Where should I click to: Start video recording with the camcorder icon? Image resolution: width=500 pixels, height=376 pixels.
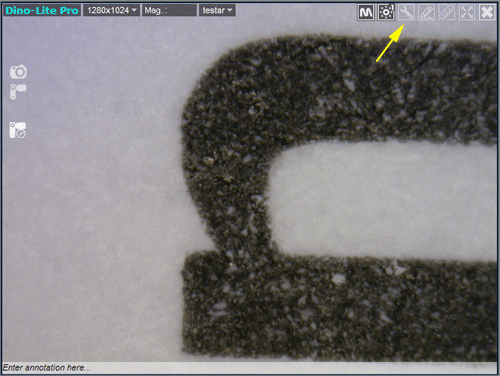[18, 92]
